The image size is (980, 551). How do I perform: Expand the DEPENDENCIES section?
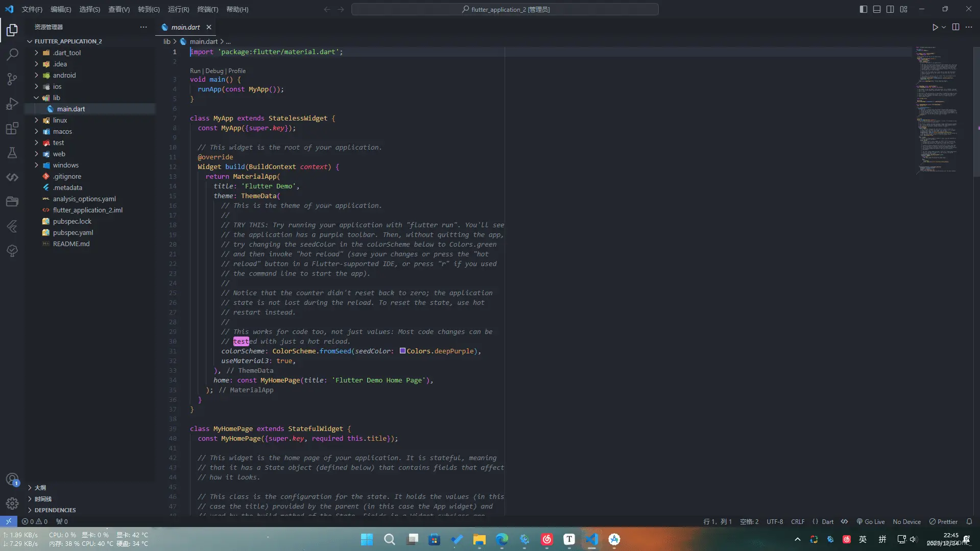click(55, 510)
